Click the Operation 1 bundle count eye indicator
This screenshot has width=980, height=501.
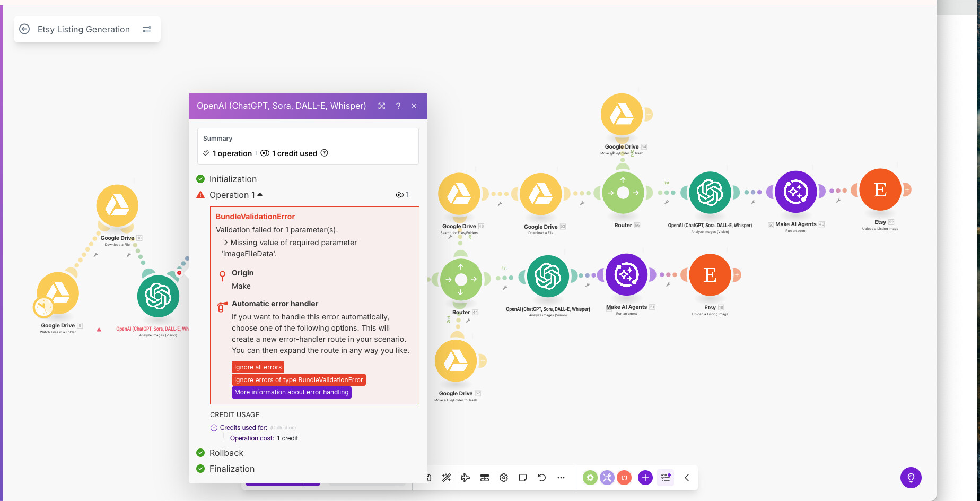(402, 195)
